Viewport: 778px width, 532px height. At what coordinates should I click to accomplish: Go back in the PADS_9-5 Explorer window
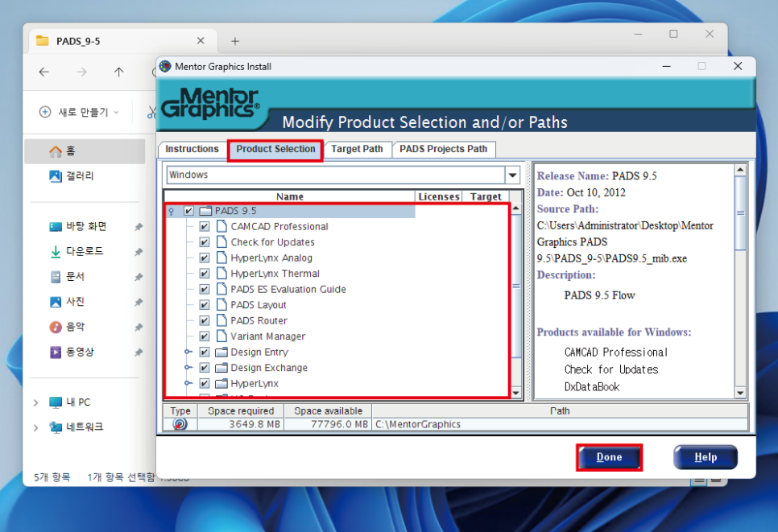43,72
